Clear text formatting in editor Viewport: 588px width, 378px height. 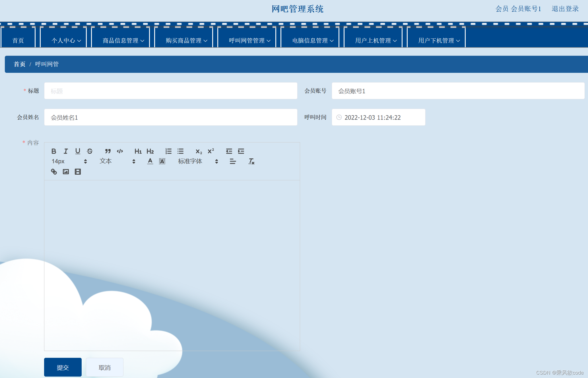[251, 161]
